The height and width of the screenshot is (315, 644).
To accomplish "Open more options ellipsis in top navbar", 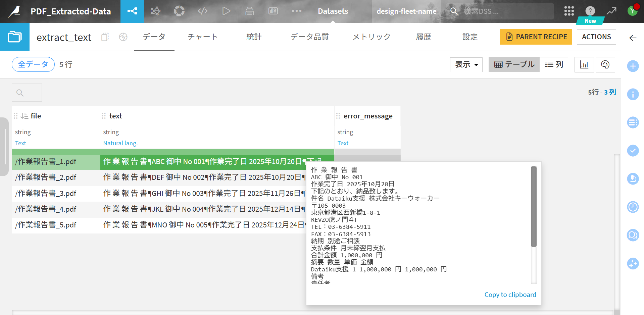I will click(x=297, y=11).
